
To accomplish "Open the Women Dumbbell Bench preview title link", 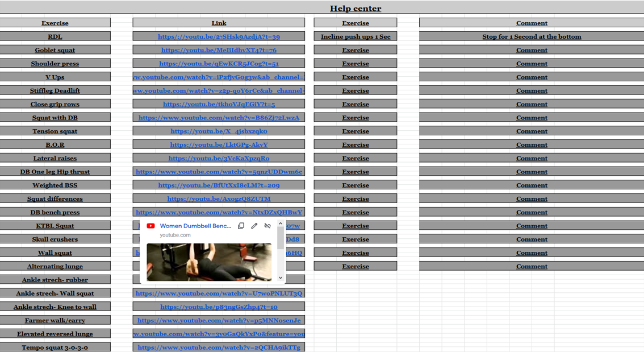I will tap(195, 226).
